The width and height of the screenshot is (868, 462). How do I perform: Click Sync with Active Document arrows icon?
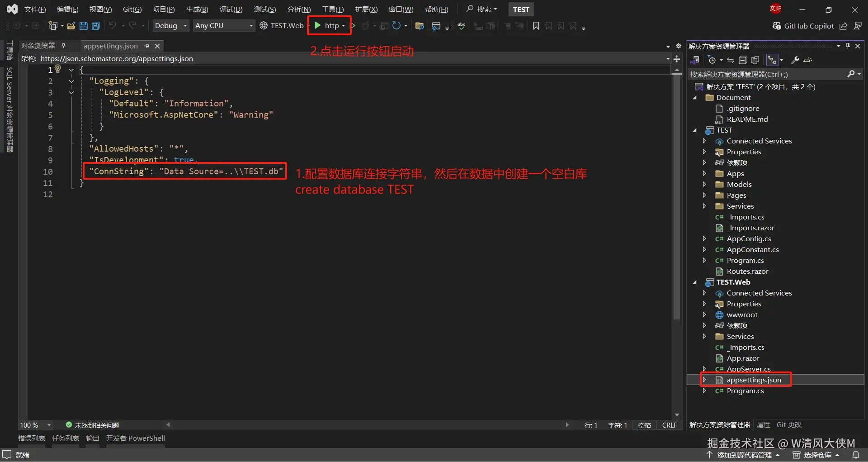pyautogui.click(x=731, y=60)
